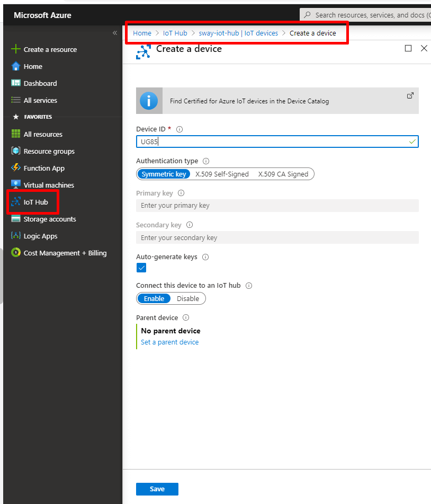Open All services from the sidebar
Viewport: 431px width, 504px height.
[40, 100]
